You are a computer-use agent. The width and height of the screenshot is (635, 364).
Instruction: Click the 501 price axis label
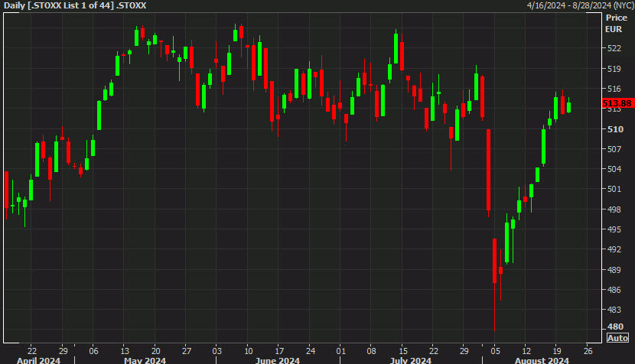[x=614, y=189]
